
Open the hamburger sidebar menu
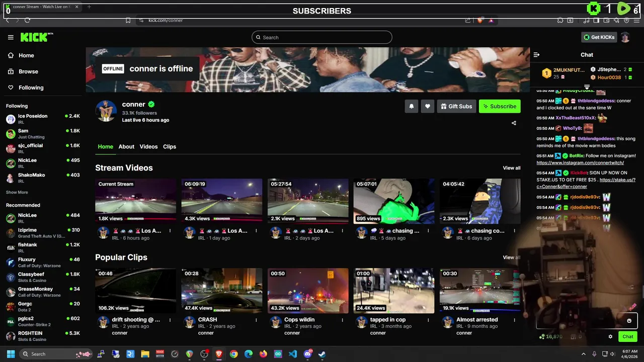point(11,37)
